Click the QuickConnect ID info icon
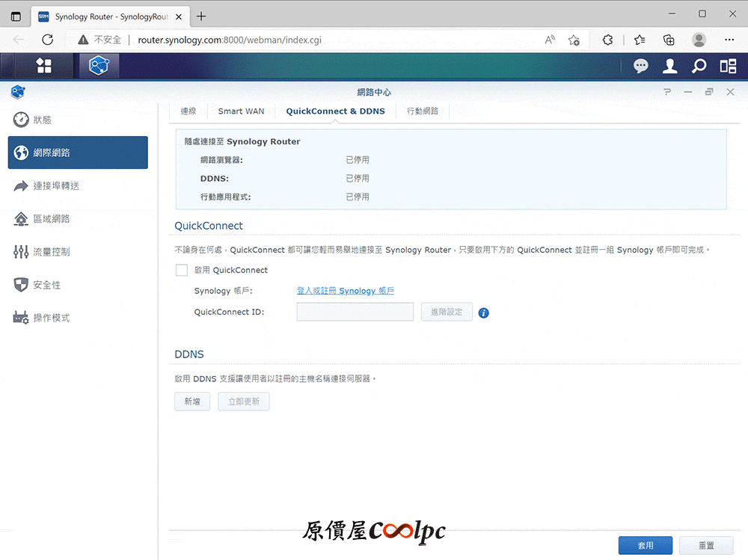The height and width of the screenshot is (560, 748). click(483, 313)
